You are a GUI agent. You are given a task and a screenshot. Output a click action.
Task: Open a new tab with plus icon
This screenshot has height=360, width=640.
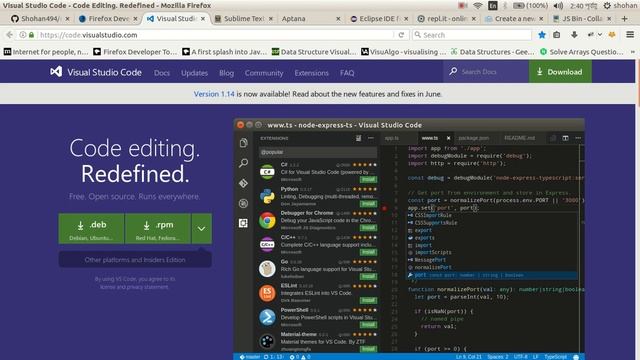pos(624,19)
